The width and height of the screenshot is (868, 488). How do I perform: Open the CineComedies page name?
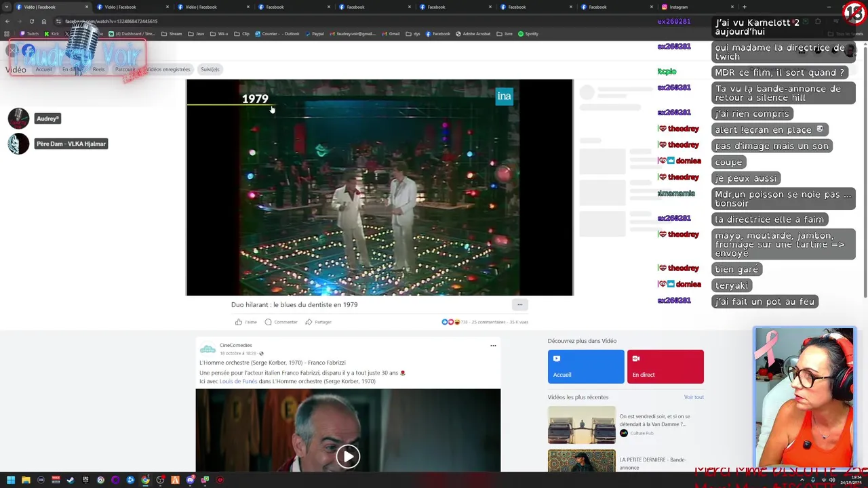click(x=235, y=345)
